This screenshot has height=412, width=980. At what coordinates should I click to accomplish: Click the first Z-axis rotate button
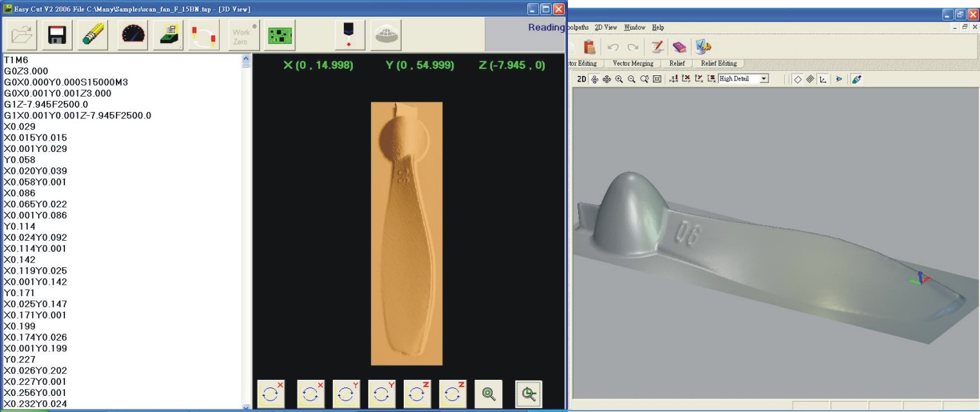(417, 393)
